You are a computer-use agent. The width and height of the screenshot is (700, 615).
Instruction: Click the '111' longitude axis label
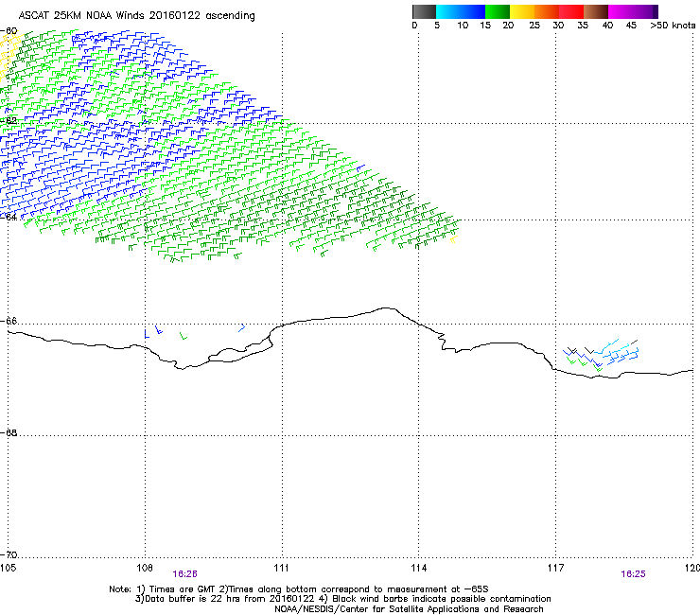[281, 568]
